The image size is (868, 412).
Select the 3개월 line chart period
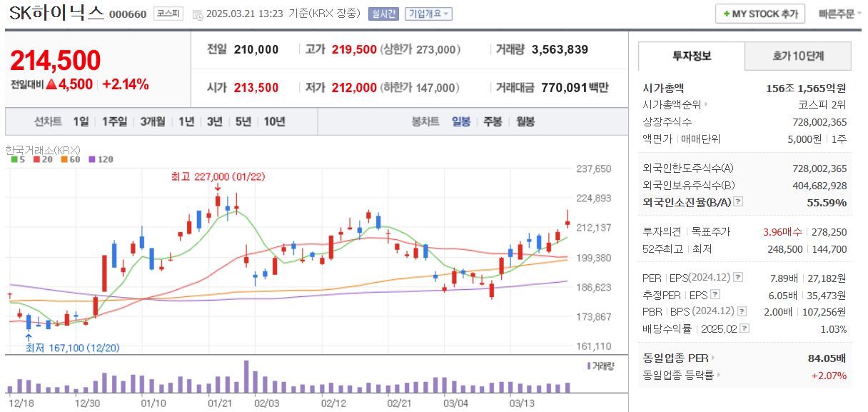[153, 121]
